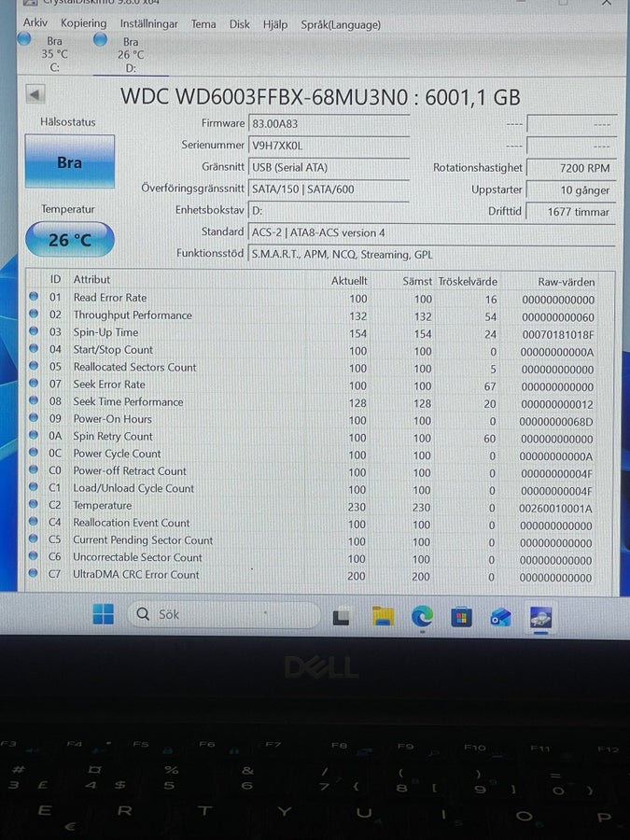This screenshot has height=840, width=630.
Task: Click status dot of Reallocated Sectors Count
Action: click(x=34, y=365)
